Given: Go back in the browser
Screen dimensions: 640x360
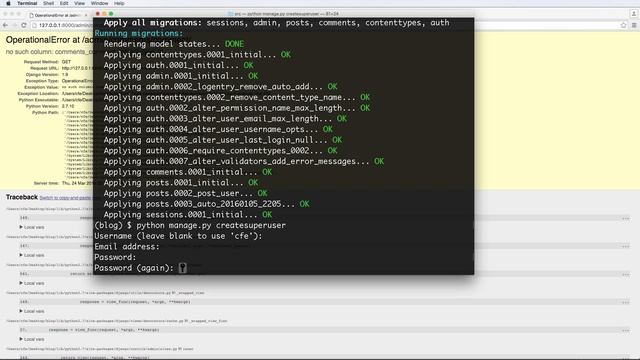Looking at the screenshot, I should point(5,25).
